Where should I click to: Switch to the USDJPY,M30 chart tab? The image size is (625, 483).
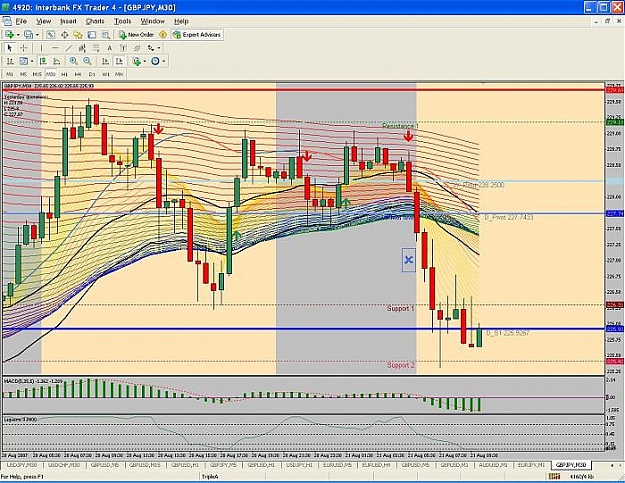point(22,465)
